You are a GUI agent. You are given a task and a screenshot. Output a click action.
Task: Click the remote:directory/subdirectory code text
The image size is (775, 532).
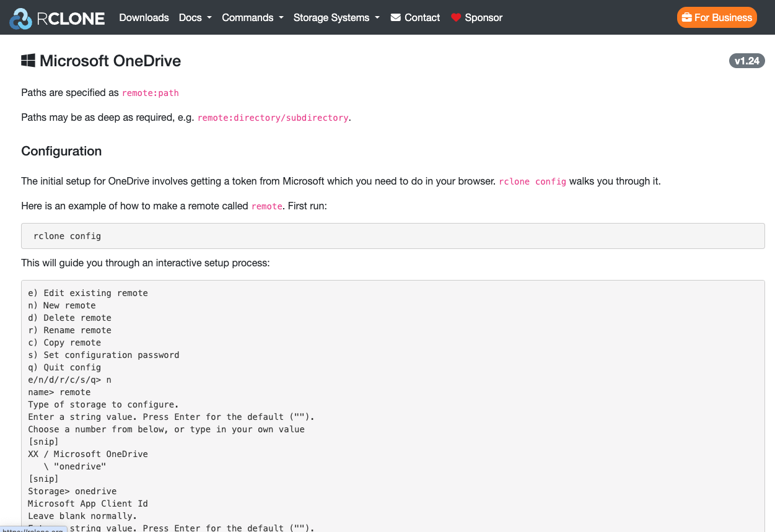click(273, 118)
